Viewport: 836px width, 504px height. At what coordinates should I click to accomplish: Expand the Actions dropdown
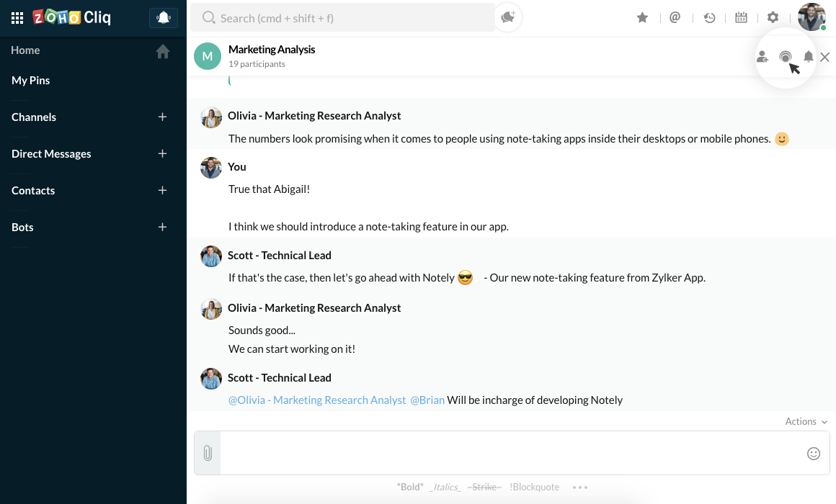pos(806,422)
